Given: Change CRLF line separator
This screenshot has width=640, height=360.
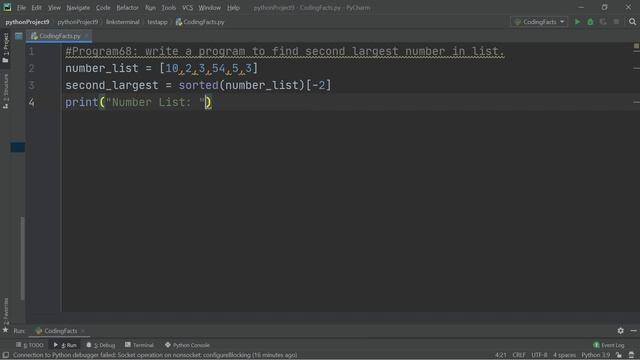Looking at the screenshot, I should coord(519,355).
